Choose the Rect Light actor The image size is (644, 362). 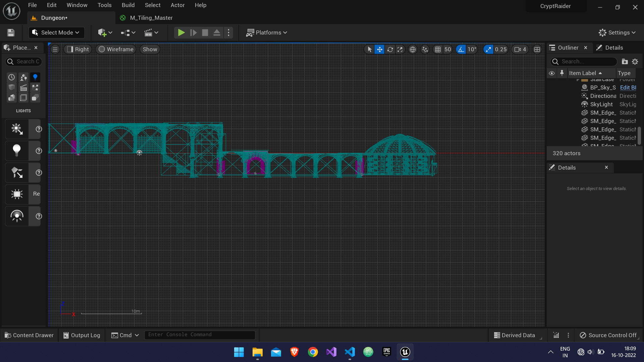(x=17, y=194)
